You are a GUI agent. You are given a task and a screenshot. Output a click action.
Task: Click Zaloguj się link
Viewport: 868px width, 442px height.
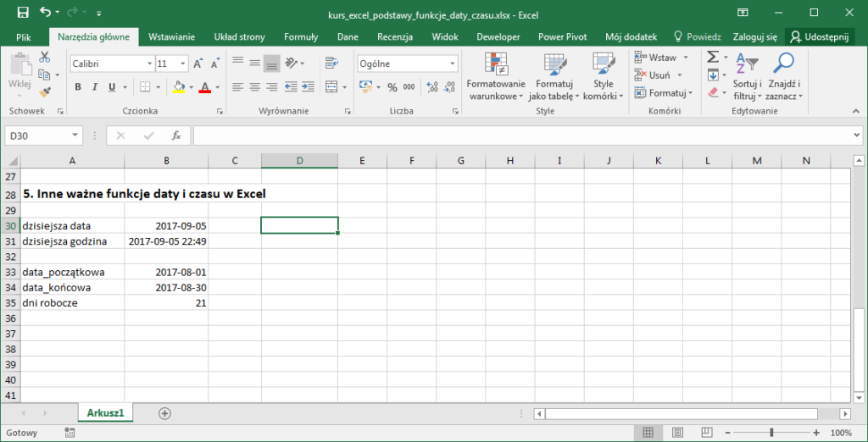tap(755, 37)
